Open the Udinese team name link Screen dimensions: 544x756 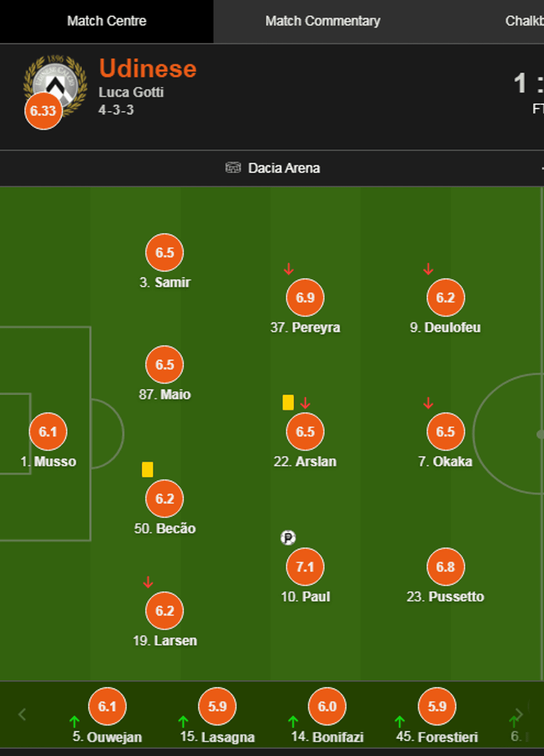148,69
